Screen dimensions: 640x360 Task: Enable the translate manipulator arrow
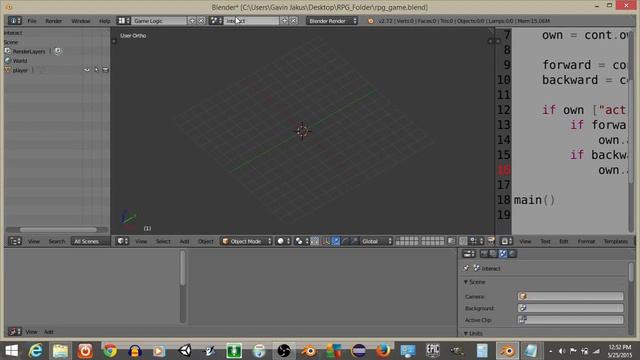pyautogui.click(x=336, y=241)
